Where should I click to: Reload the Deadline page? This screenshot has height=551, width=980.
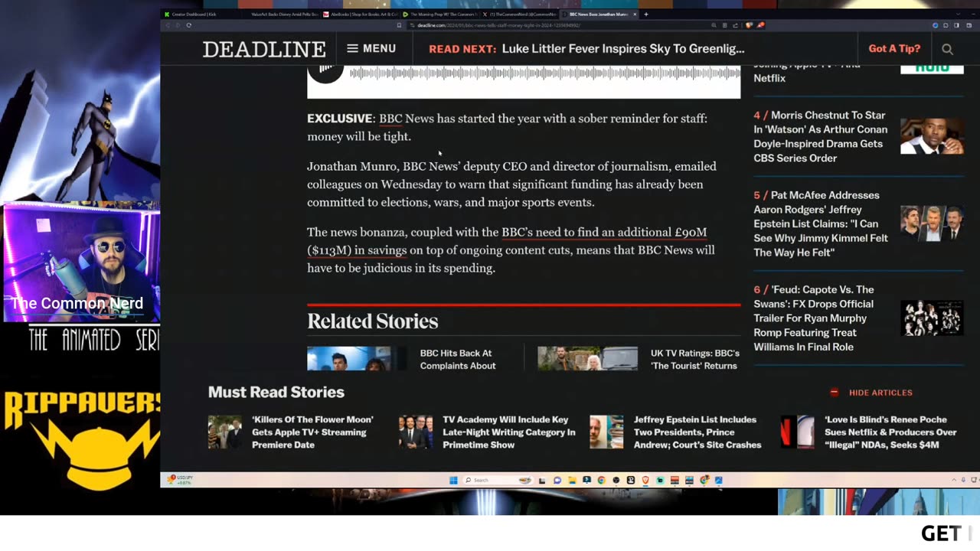click(x=188, y=25)
